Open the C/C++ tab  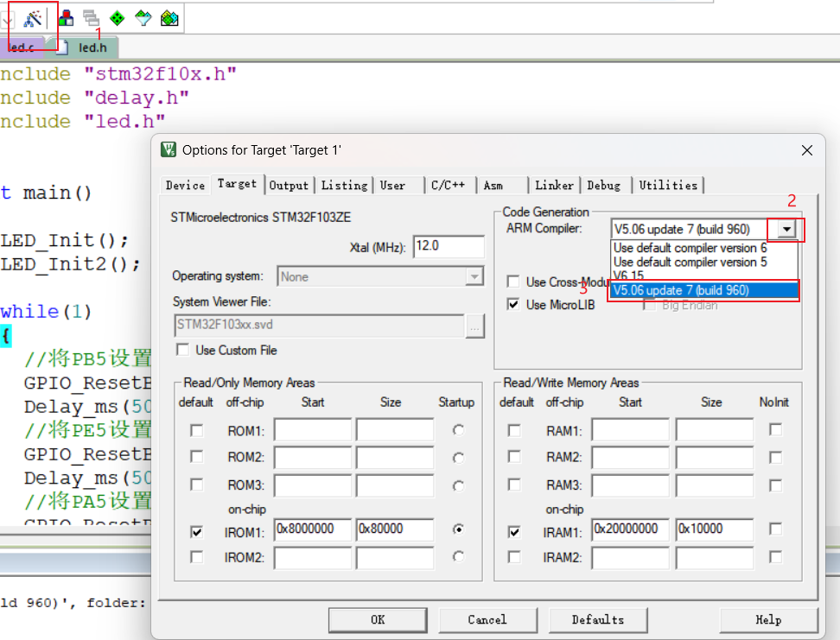(x=448, y=186)
